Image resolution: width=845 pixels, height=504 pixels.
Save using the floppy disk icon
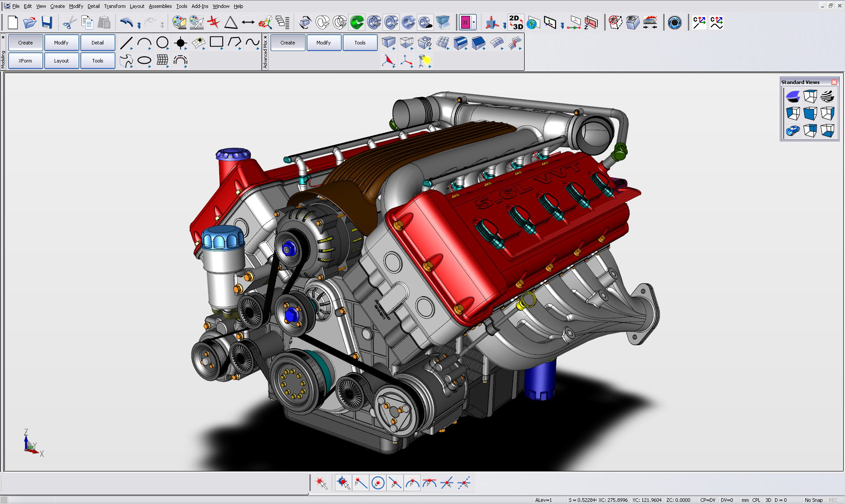47,22
